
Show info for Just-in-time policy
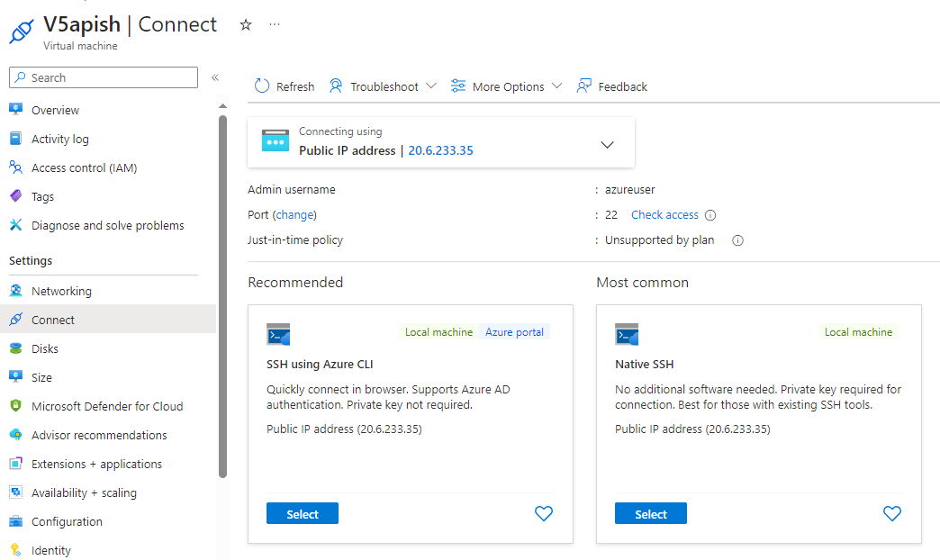pyautogui.click(x=738, y=240)
